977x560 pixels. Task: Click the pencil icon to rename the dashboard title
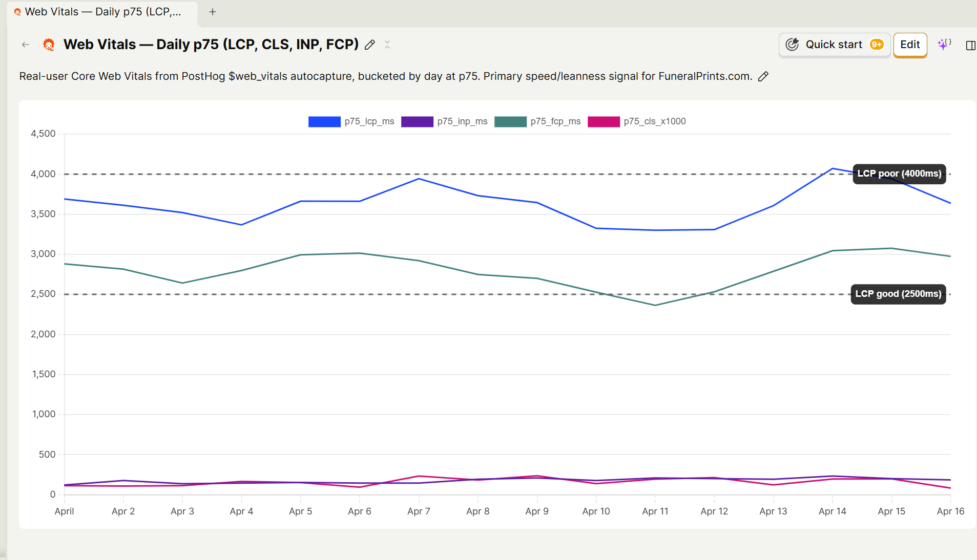pos(370,45)
